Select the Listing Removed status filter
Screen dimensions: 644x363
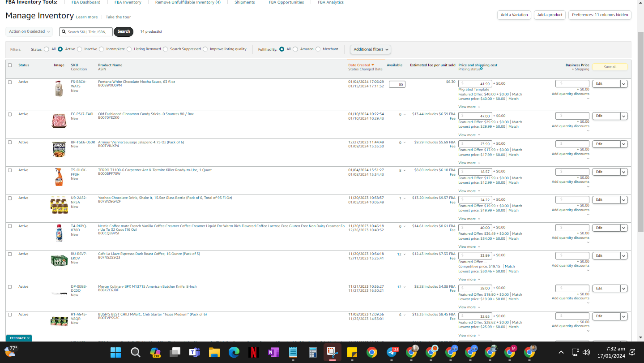click(x=129, y=49)
